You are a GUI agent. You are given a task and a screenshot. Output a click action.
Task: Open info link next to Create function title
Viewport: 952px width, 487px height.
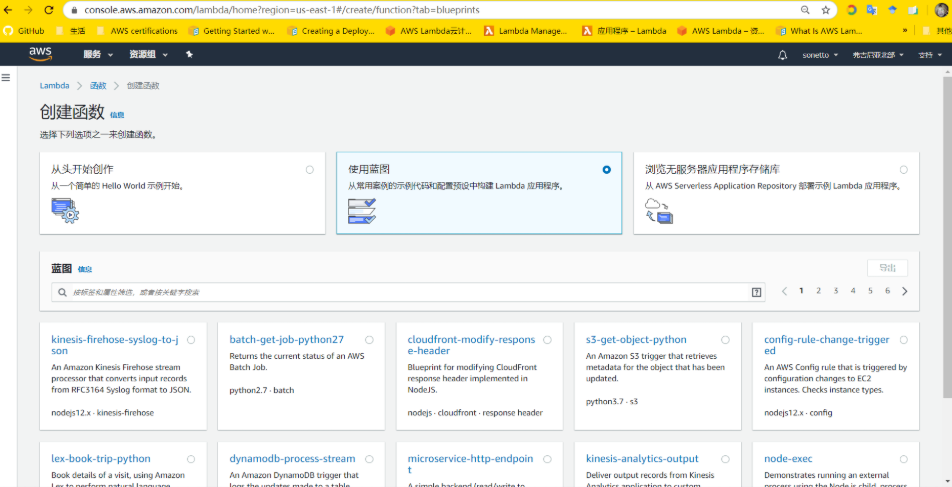click(x=117, y=115)
